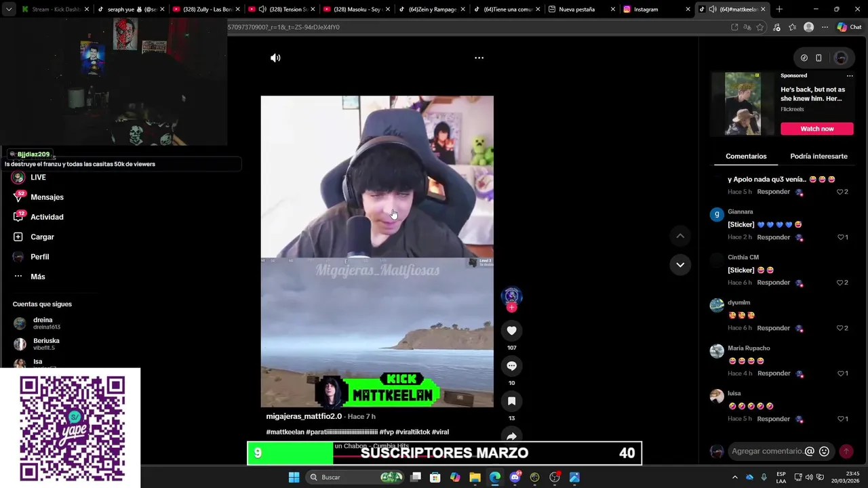Click the Watch now ad button
This screenshot has height=488, width=868.
(x=816, y=129)
